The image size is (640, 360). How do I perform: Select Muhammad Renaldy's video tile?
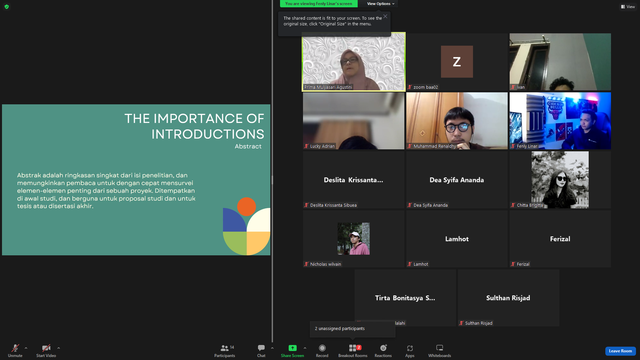click(x=457, y=121)
